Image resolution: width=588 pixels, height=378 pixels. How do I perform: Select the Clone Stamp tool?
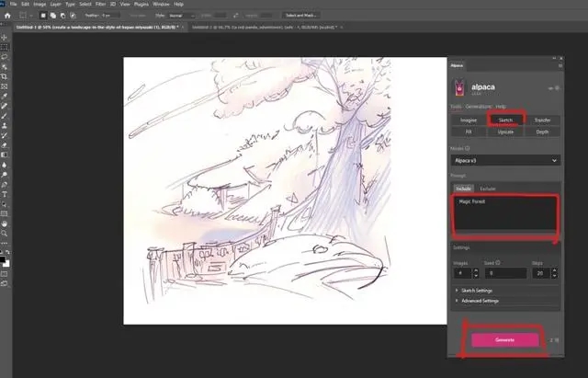pyautogui.click(x=4, y=126)
